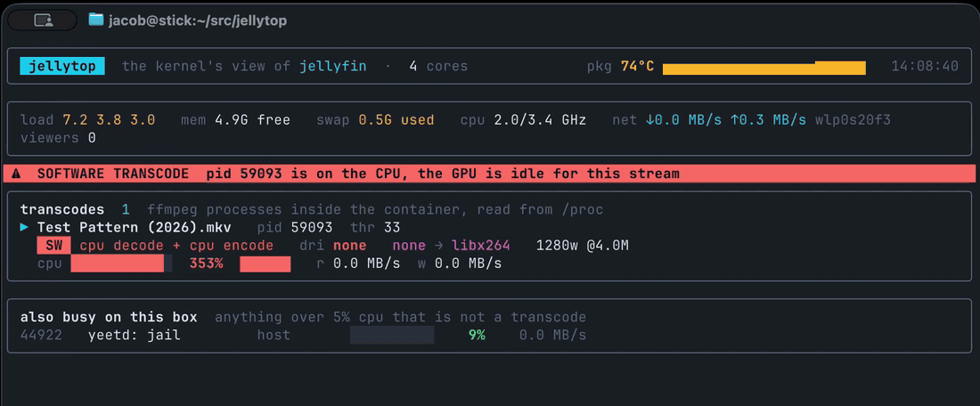Viewport: 980px width, 406px height.
Task: Click 'cpu decode + cpu encode' text
Action: 176,246
